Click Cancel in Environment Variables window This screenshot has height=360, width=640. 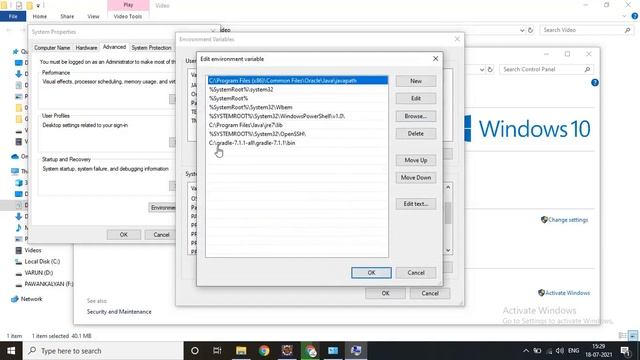430,293
